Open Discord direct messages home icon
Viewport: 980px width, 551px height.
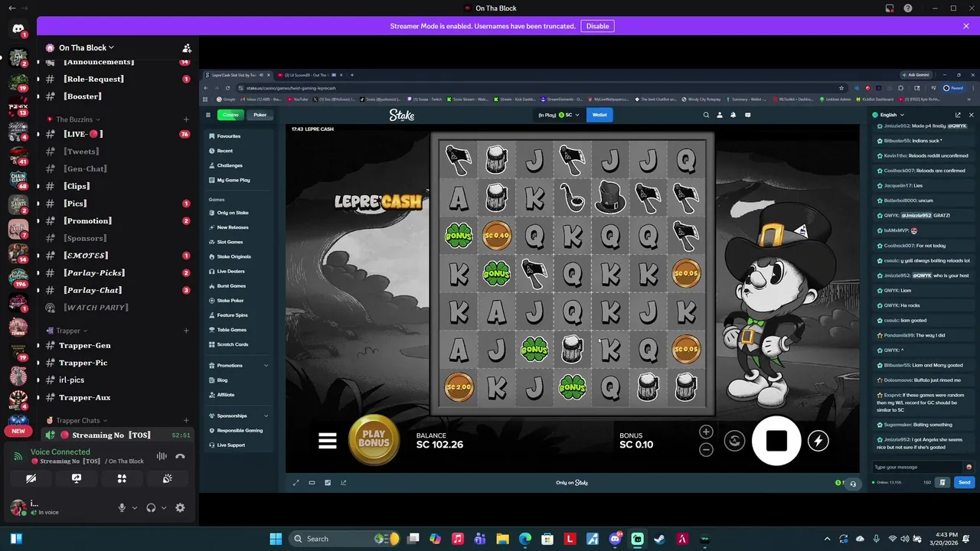tap(18, 29)
